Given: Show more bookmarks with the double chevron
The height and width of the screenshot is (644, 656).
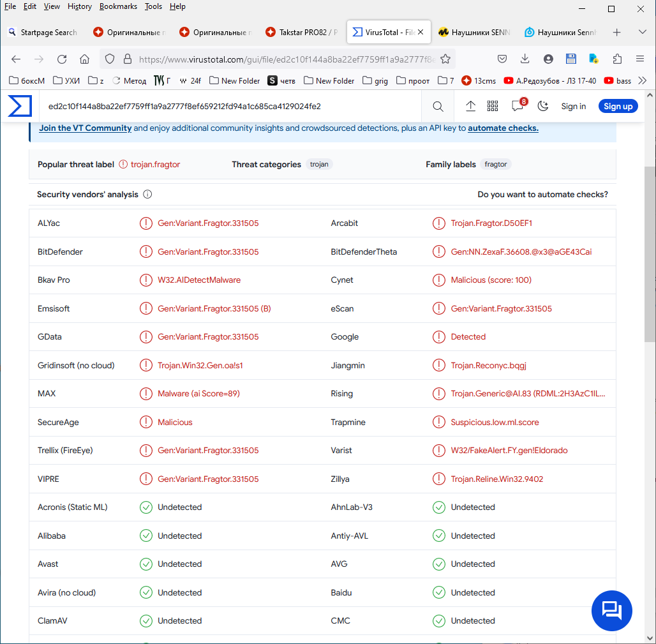Looking at the screenshot, I should coord(643,80).
